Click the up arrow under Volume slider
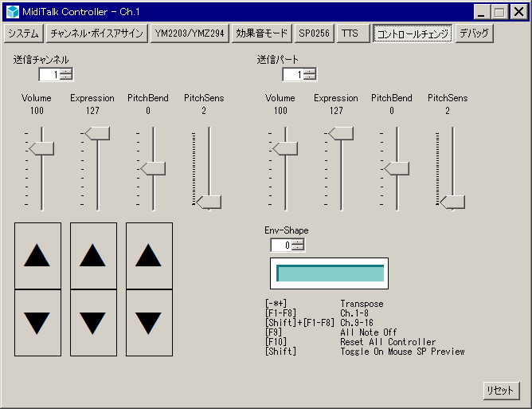532x409 pixels. tap(37, 256)
